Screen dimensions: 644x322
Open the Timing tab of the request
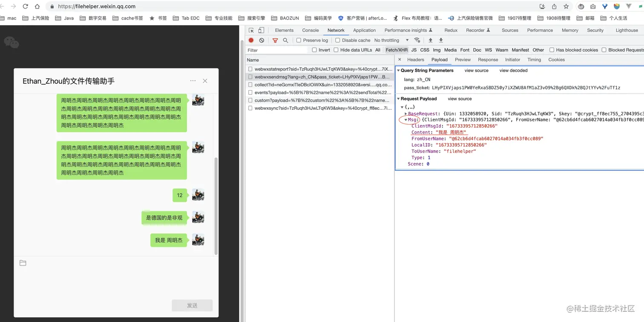tap(534, 60)
